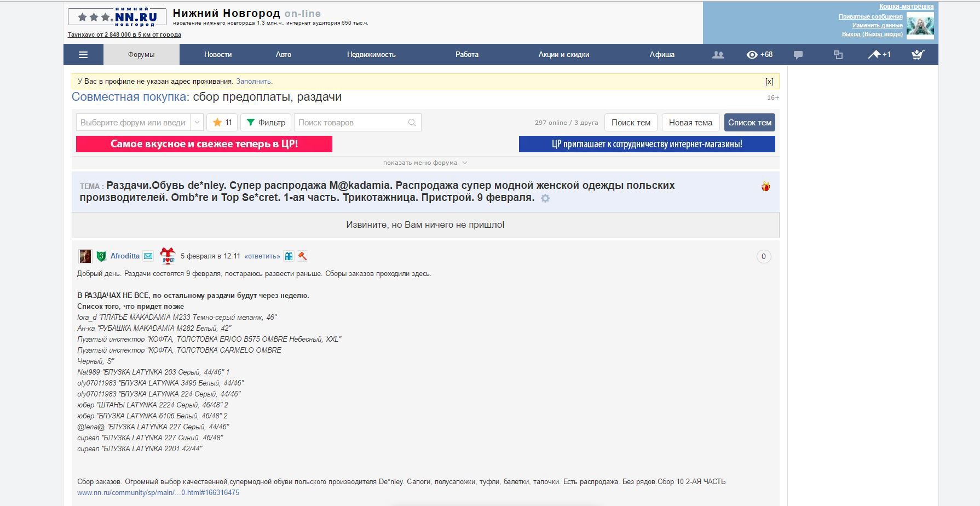Image resolution: width=980 pixels, height=506 pixels.
Task: Click the blue gift box icon next to «ответить»
Action: pos(289,256)
